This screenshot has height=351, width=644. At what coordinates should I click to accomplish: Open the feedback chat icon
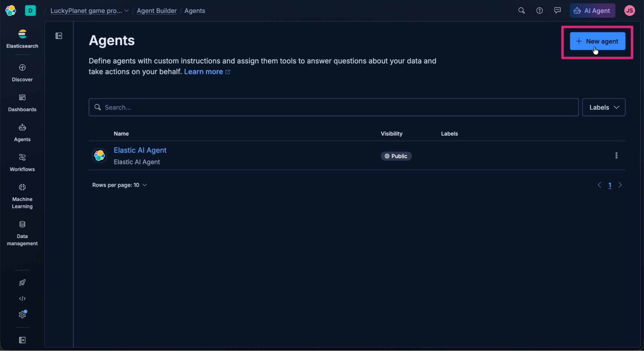[x=557, y=11]
